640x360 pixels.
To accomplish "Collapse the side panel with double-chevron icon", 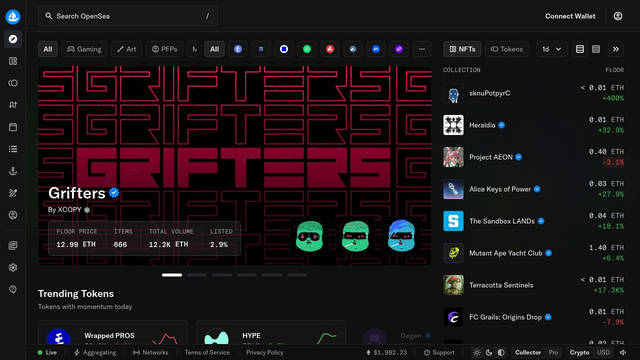I will click(x=616, y=49).
